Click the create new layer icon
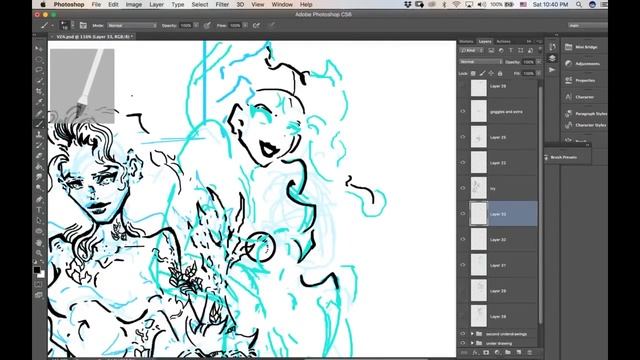The image size is (640, 360). pyautogui.click(x=519, y=352)
